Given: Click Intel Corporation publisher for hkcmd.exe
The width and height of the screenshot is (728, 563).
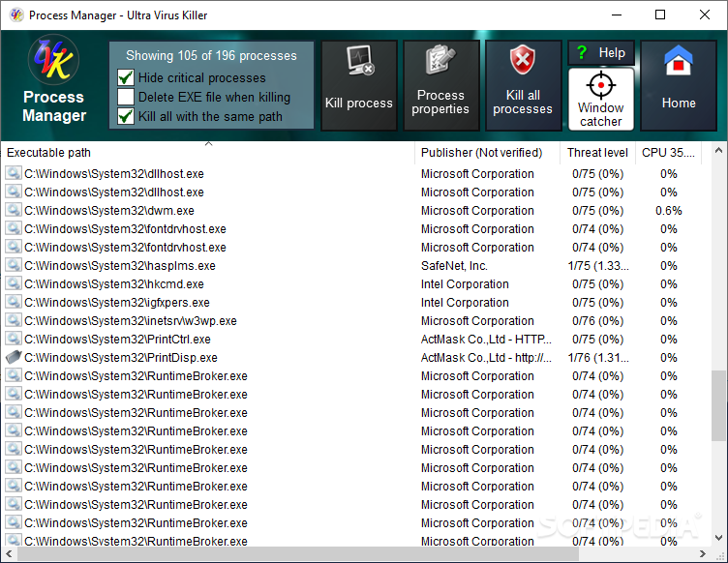Looking at the screenshot, I should 465,284.
